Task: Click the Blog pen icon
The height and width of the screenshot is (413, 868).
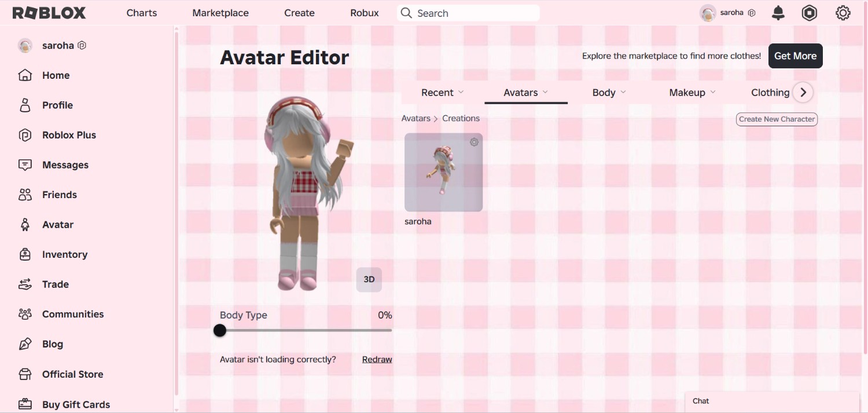Action: pos(25,344)
